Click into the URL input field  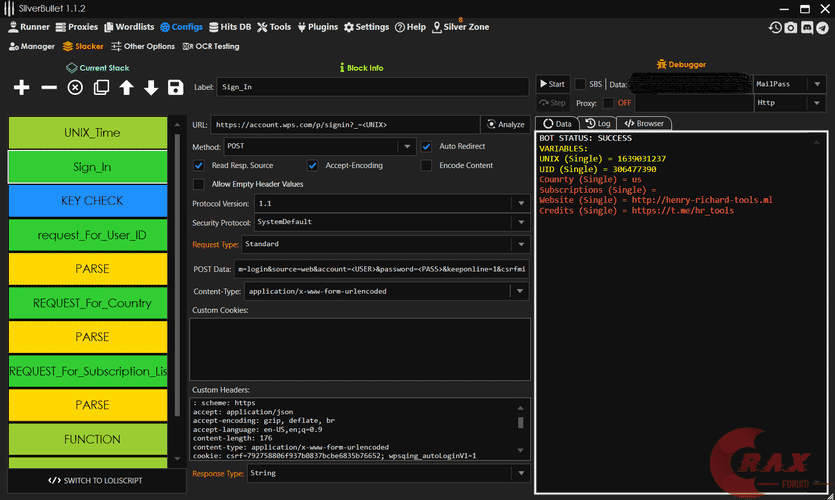click(x=345, y=124)
